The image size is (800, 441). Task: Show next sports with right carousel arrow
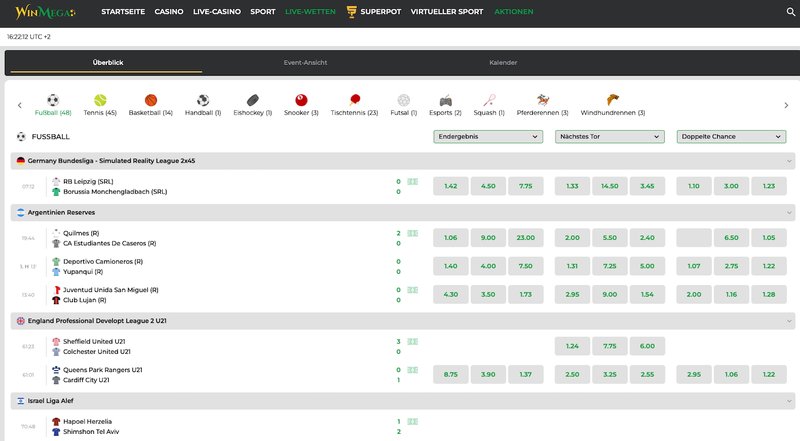[786, 105]
